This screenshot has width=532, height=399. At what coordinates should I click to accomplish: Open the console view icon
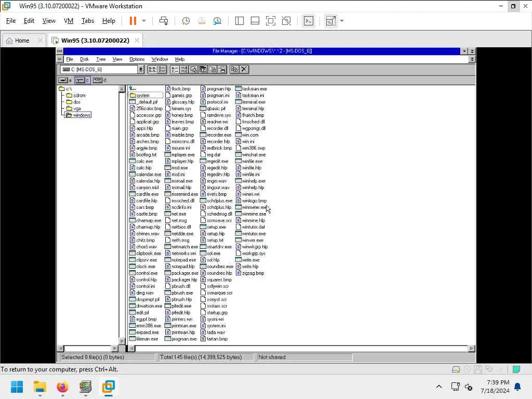pyautogui.click(x=309, y=21)
